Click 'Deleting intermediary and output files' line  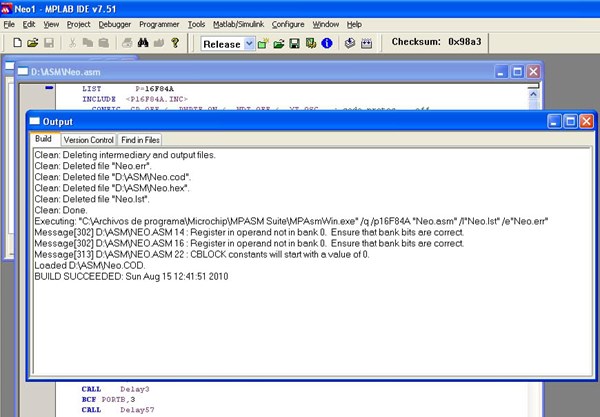click(125, 155)
